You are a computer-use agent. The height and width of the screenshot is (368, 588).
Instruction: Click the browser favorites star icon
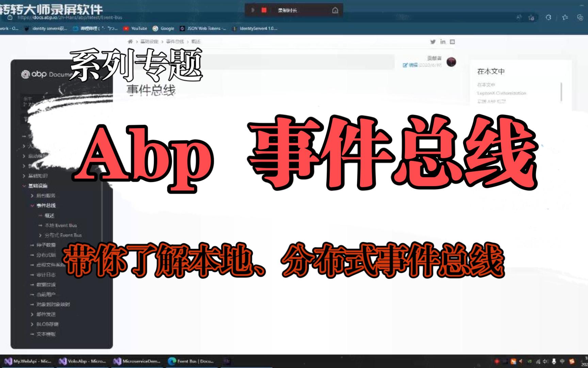click(x=565, y=17)
